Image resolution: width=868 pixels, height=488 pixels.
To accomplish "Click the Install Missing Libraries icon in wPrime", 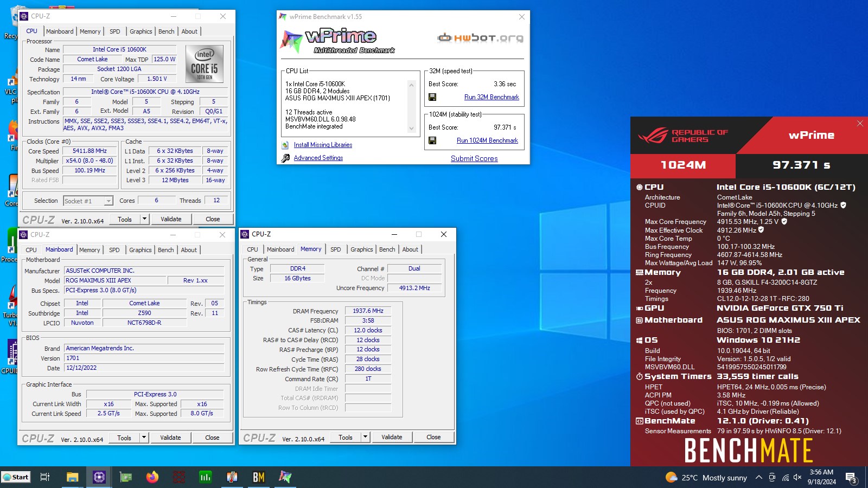I will (285, 145).
